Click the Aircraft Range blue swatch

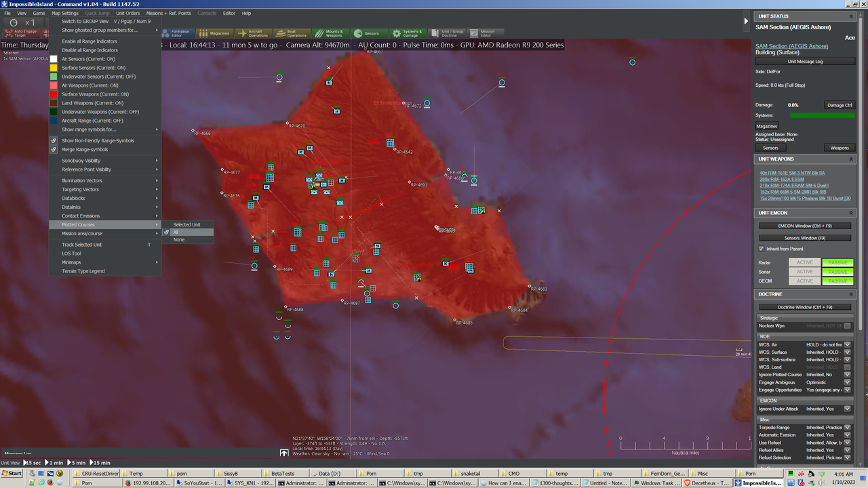coord(54,121)
